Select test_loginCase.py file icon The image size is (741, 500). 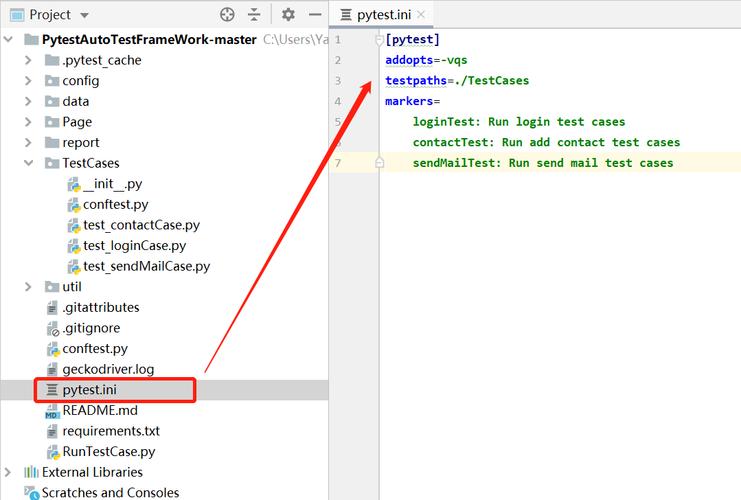click(73, 246)
